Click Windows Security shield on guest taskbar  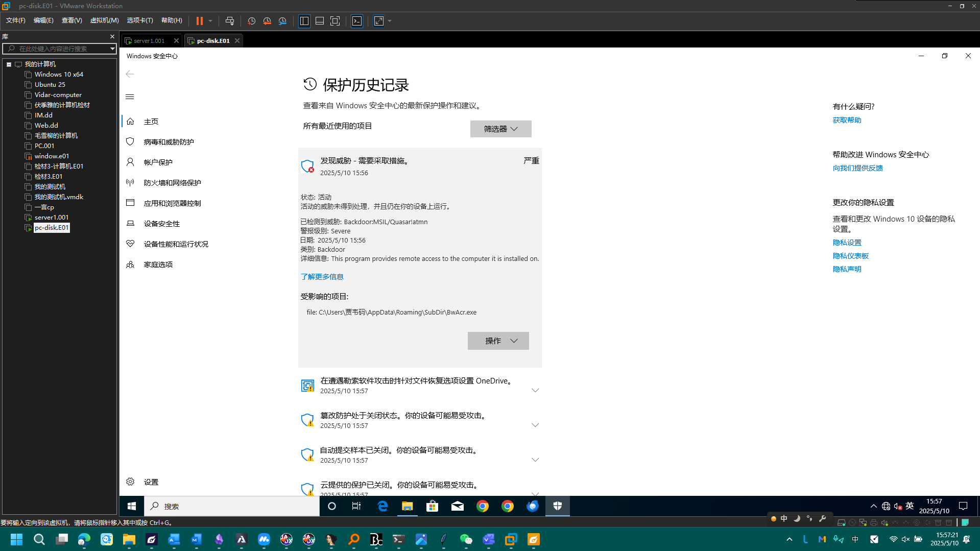558,506
